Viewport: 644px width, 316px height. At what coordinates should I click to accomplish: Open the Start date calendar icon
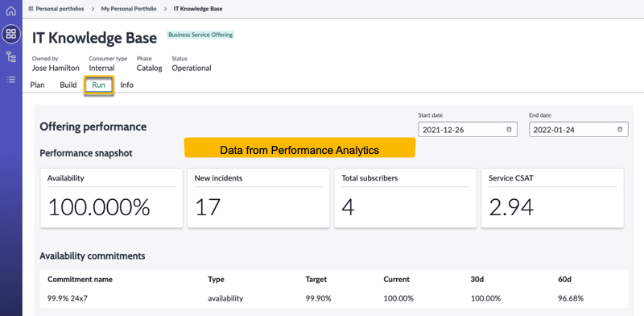[x=509, y=129]
